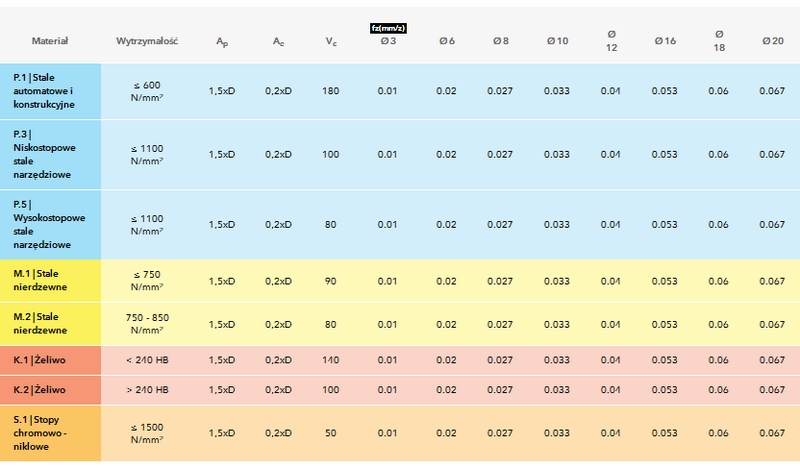
Task: Select the K.1 Żeliwo material cell
Action: [x=50, y=360]
